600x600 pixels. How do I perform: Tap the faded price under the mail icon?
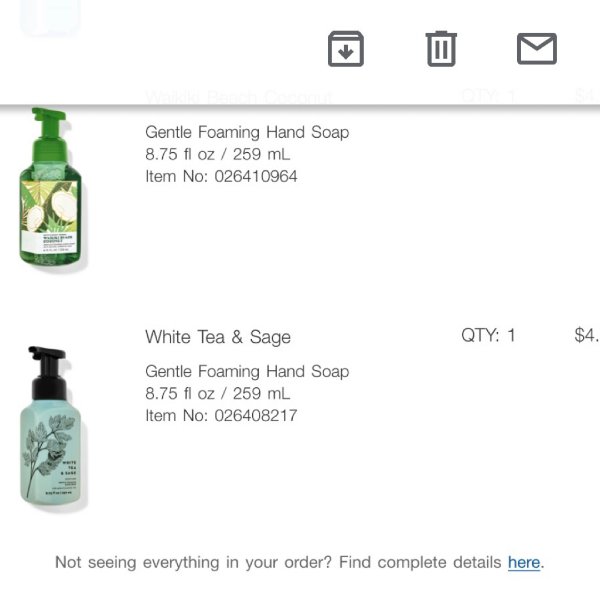click(x=587, y=96)
